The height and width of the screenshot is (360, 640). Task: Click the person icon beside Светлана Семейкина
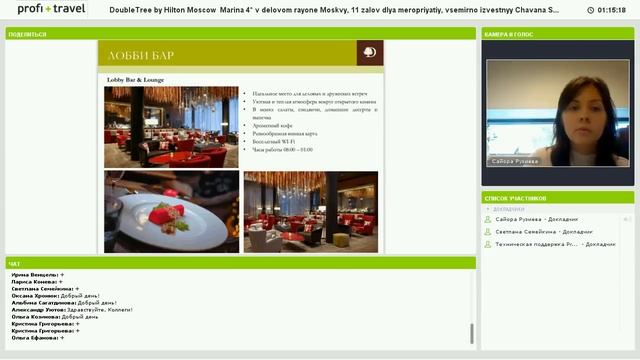(487, 232)
